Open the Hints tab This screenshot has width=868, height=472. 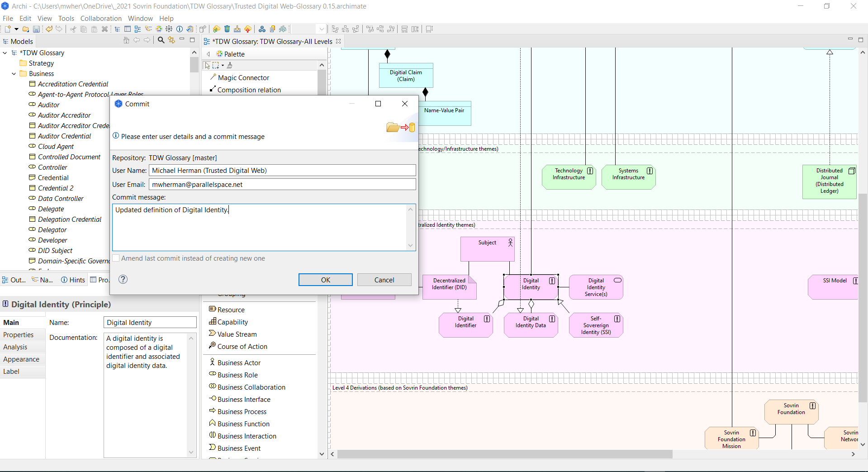(73, 280)
